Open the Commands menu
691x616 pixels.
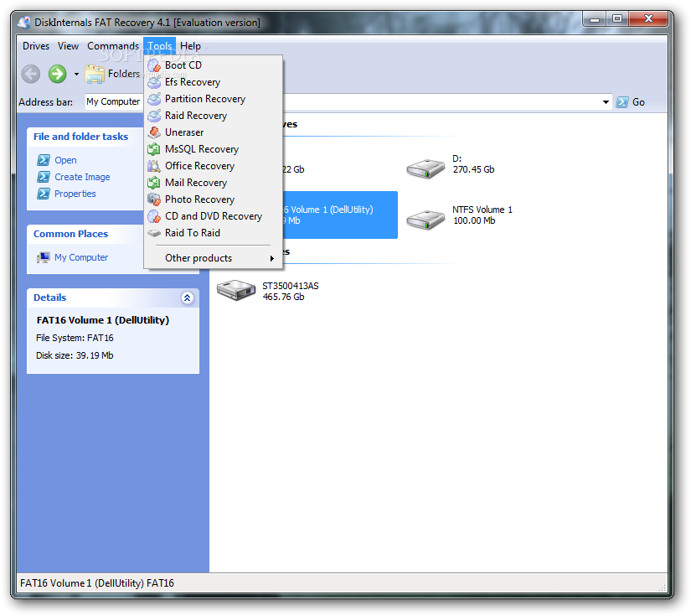click(113, 46)
